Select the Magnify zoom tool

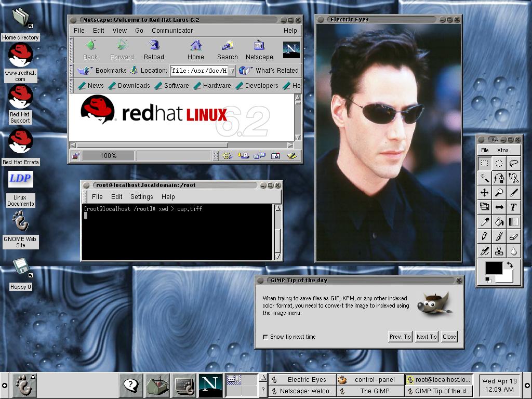tap(499, 192)
